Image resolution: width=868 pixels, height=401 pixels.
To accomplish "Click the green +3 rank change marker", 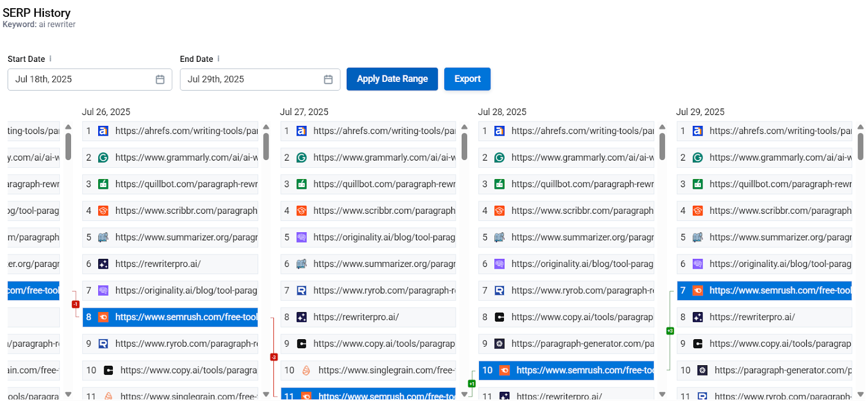I will (x=670, y=330).
